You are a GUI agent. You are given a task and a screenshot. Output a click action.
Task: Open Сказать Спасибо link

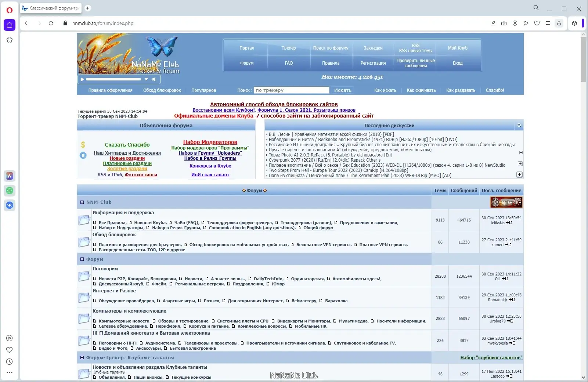127,145
